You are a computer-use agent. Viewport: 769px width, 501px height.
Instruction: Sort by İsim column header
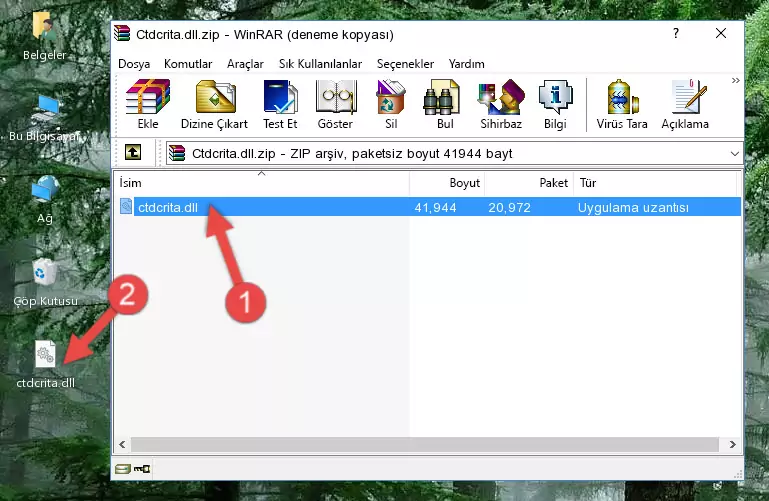(x=262, y=183)
